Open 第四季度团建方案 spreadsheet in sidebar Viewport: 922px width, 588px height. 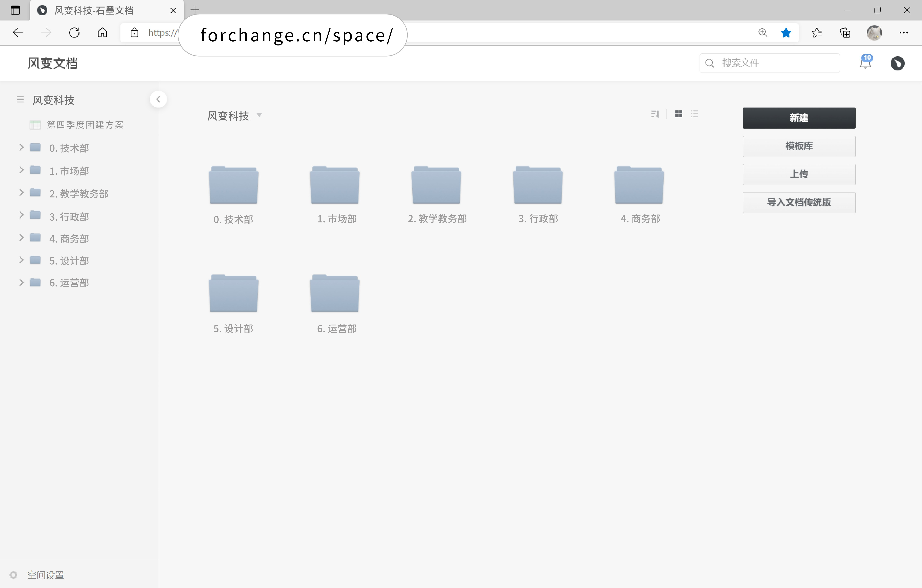(77, 125)
